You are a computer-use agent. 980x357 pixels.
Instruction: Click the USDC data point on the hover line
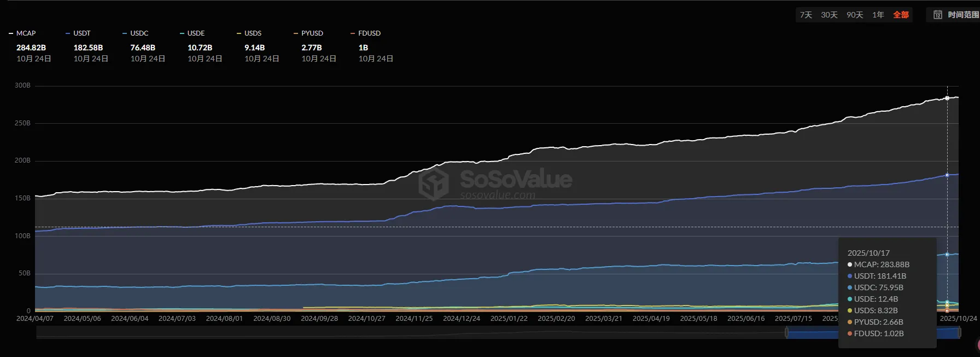pos(947,255)
